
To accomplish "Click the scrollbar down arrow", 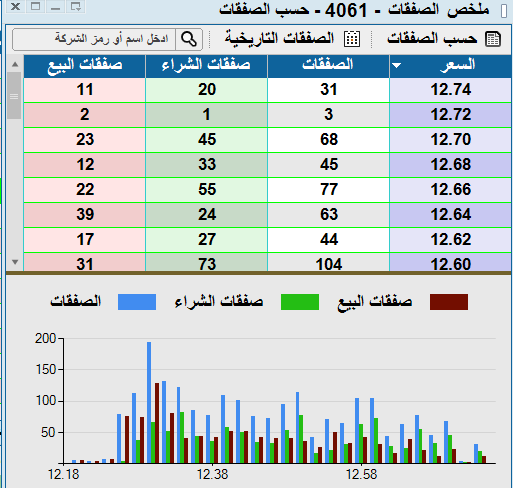I will click(15, 262).
